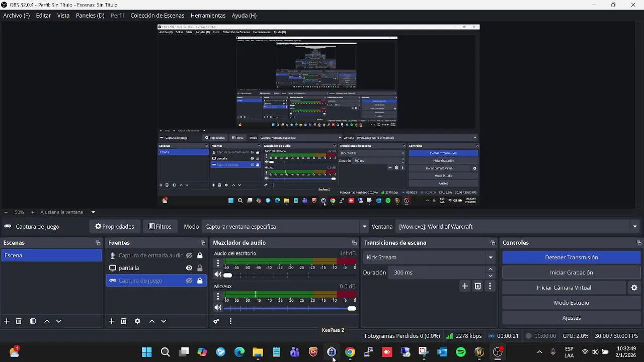Unlock Captura de entrada audio source
The image size is (644, 362).
(x=200, y=255)
